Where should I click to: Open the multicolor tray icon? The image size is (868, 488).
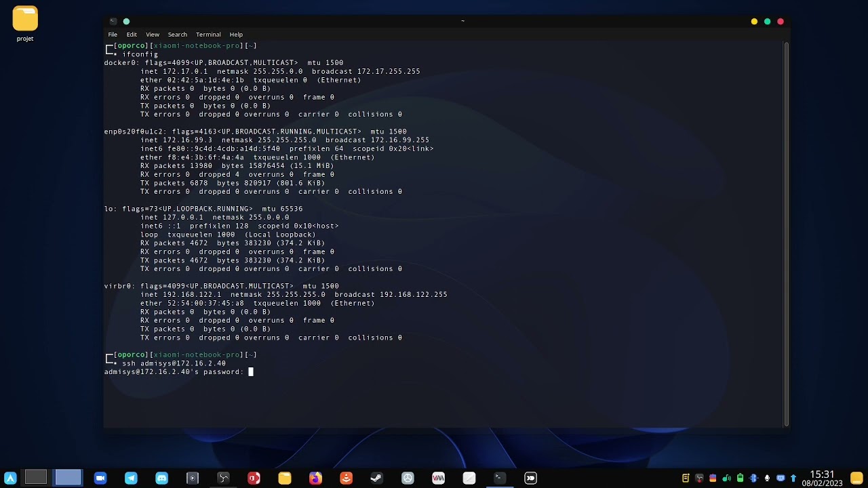713,478
